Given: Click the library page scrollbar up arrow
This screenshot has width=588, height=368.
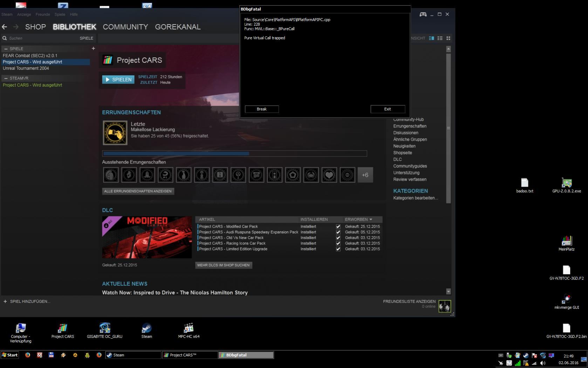Looking at the screenshot, I should click(x=448, y=49).
